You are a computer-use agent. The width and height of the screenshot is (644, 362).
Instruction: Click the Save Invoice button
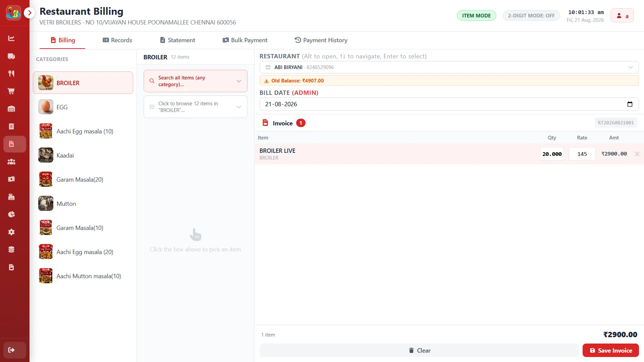[x=611, y=350]
